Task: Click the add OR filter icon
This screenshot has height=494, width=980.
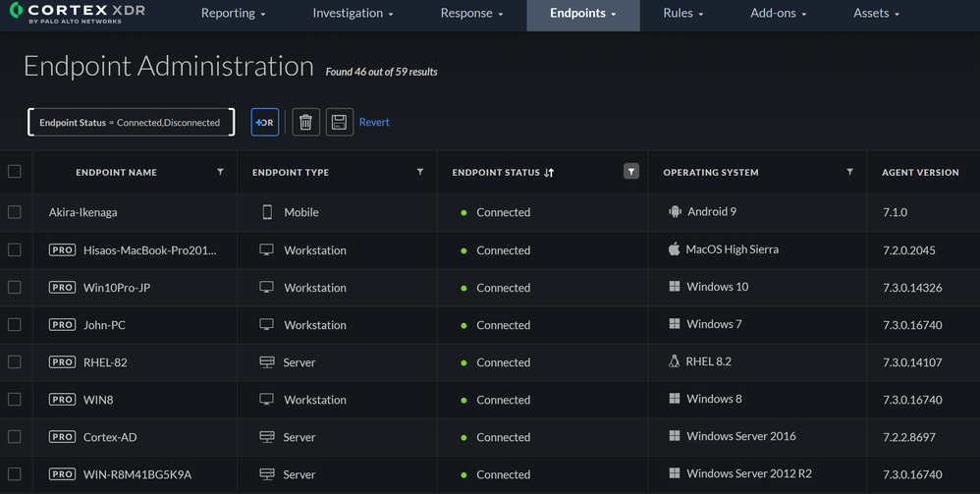Action: [x=265, y=122]
